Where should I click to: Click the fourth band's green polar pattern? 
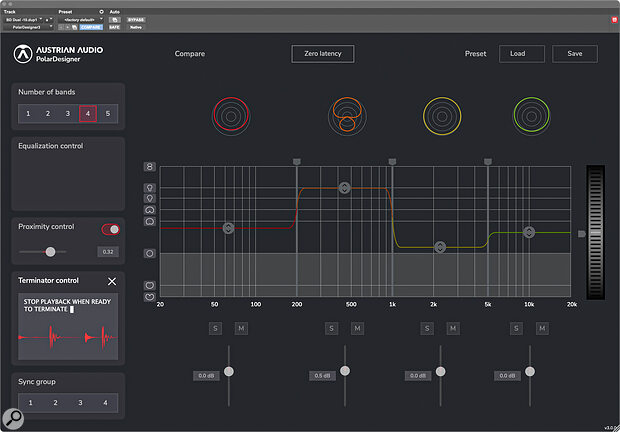pyautogui.click(x=531, y=116)
